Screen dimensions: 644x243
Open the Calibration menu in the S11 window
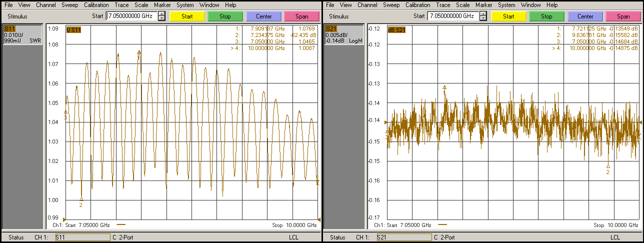pyautogui.click(x=96, y=5)
